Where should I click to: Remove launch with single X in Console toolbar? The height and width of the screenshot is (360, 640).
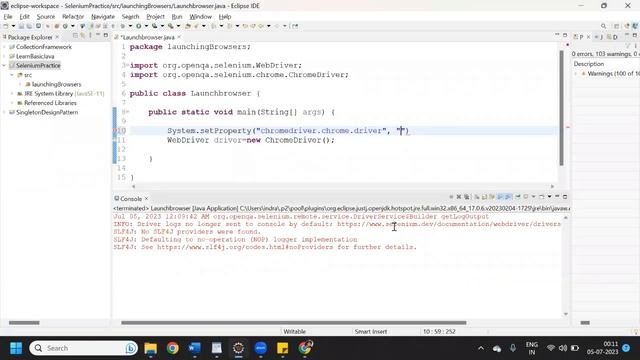pos(459,197)
